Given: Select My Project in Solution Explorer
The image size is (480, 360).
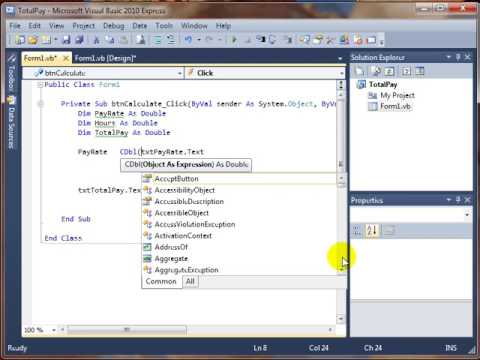Looking at the screenshot, I should pos(398,95).
